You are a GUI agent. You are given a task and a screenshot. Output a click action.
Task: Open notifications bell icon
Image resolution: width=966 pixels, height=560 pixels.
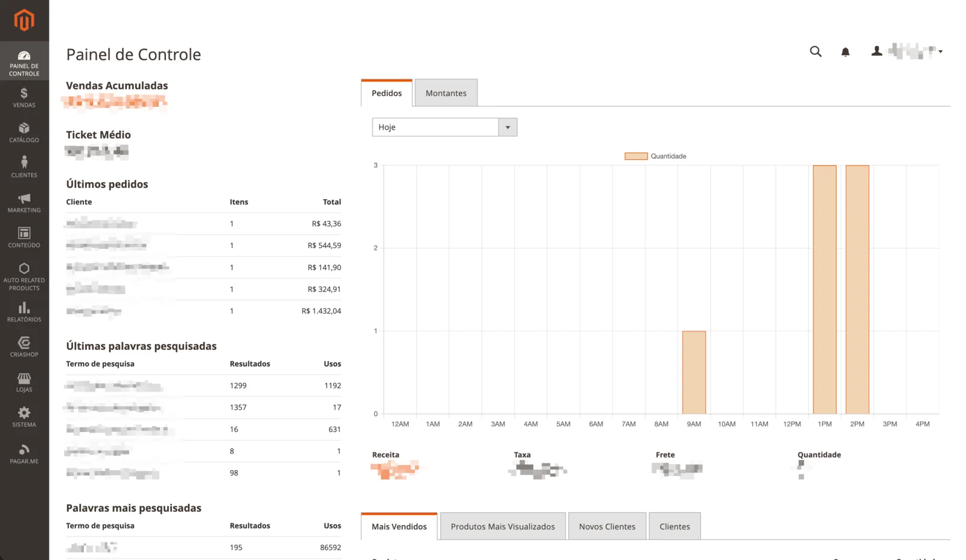[x=845, y=52]
